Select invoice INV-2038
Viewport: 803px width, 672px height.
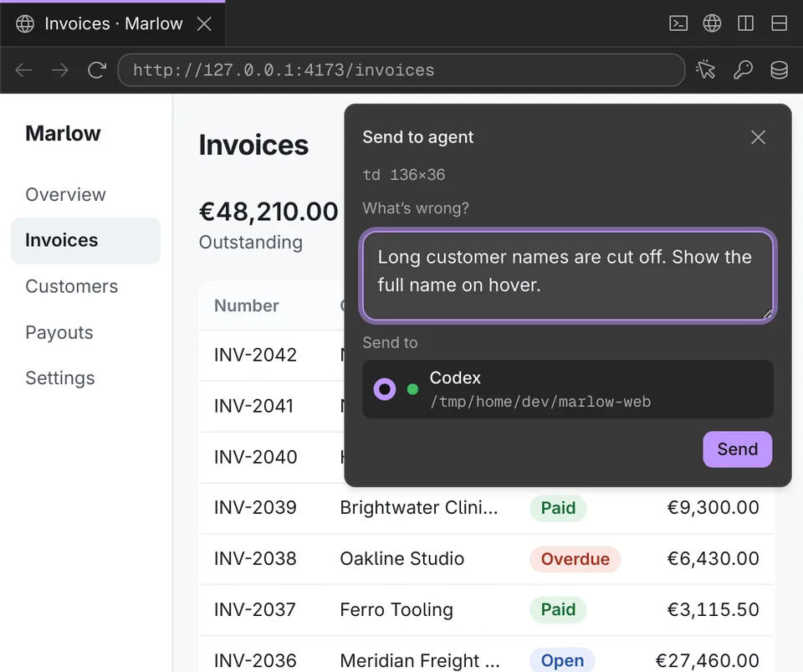tap(255, 558)
